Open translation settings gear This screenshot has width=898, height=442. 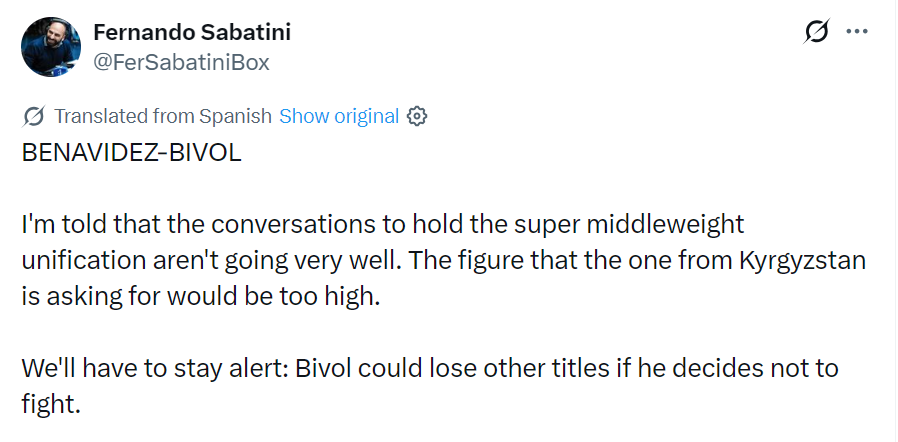(x=417, y=116)
